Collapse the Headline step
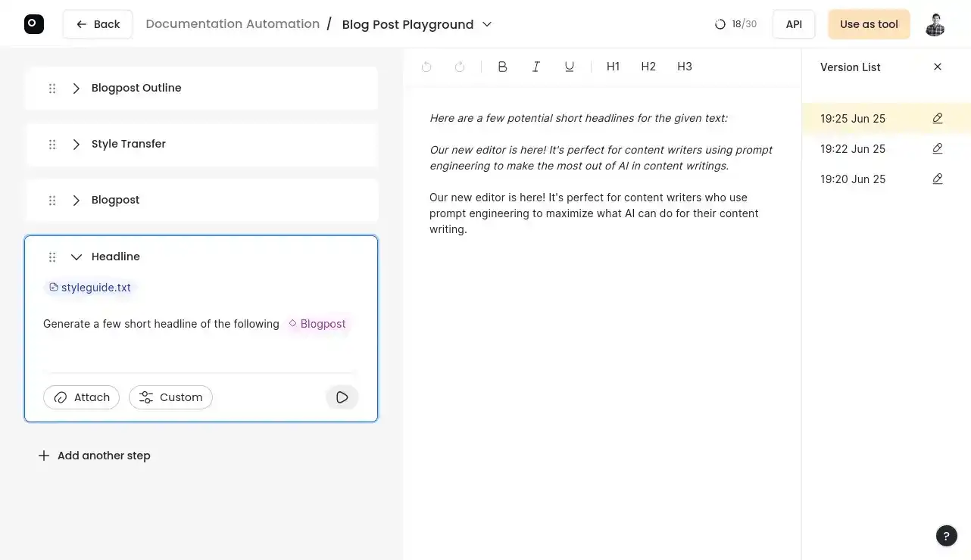Screen dimensions: 971x560 76,257
